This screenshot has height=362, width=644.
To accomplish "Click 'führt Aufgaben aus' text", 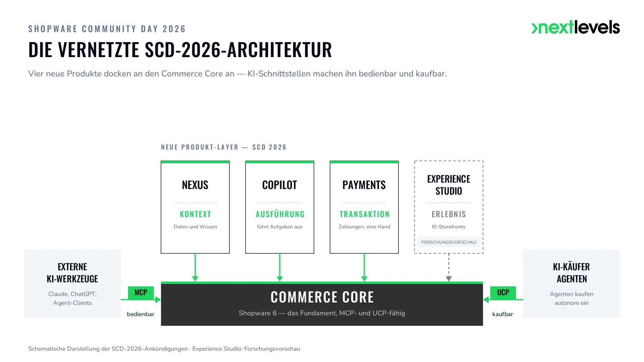I will [280, 227].
